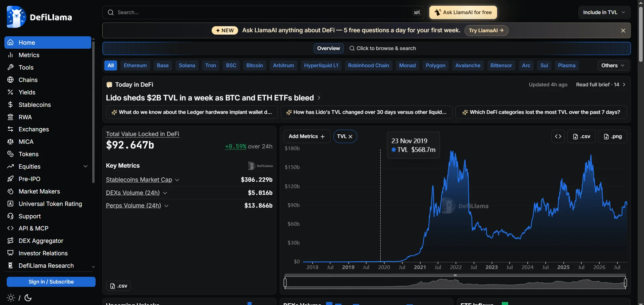Switch to light theme with sun icon
The width and height of the screenshot is (644, 305).
[x=11, y=298]
